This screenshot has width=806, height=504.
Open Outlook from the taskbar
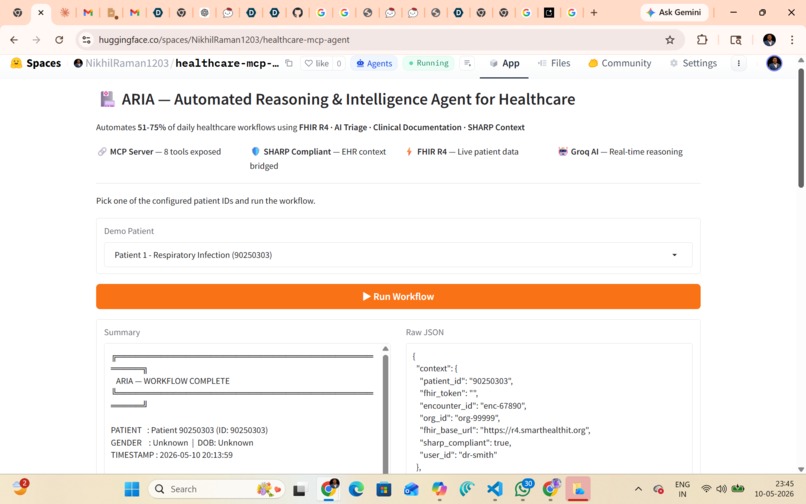point(411,489)
